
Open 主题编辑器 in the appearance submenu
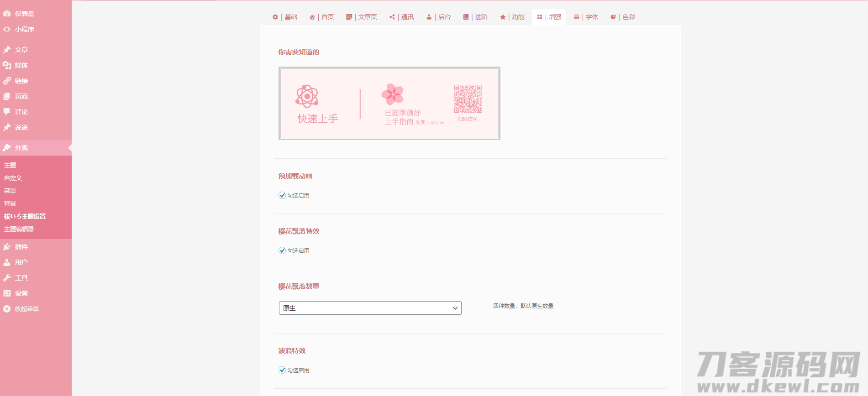pos(19,229)
